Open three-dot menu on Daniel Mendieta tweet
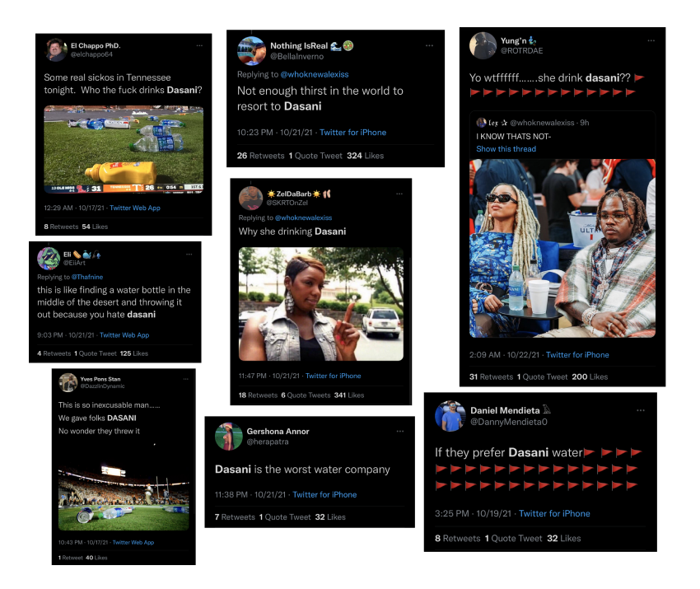Image resolution: width=700 pixels, height=589 pixels. click(x=641, y=410)
